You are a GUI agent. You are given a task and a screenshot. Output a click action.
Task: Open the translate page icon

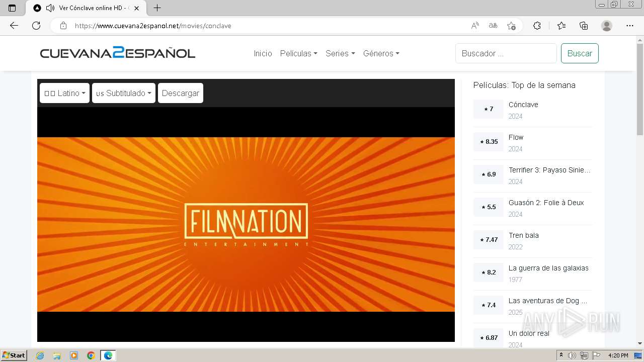pyautogui.click(x=493, y=26)
